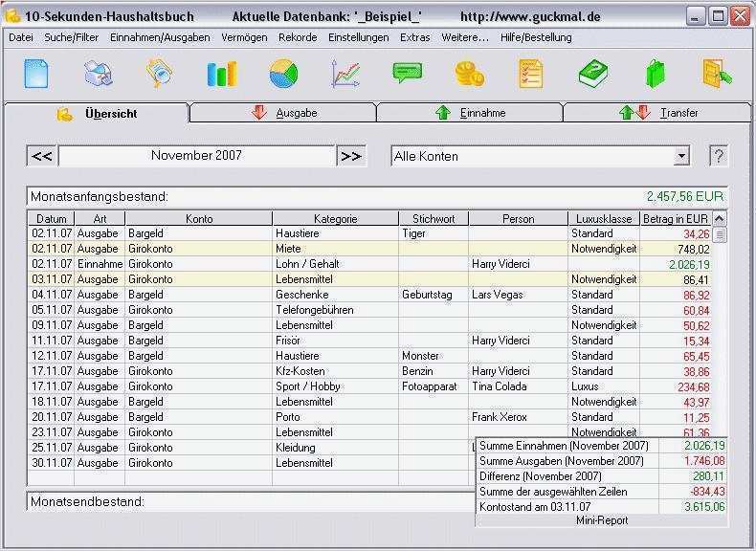This screenshot has width=756, height=551.
Task: Open the Einstellungen menu
Action: coord(358,37)
